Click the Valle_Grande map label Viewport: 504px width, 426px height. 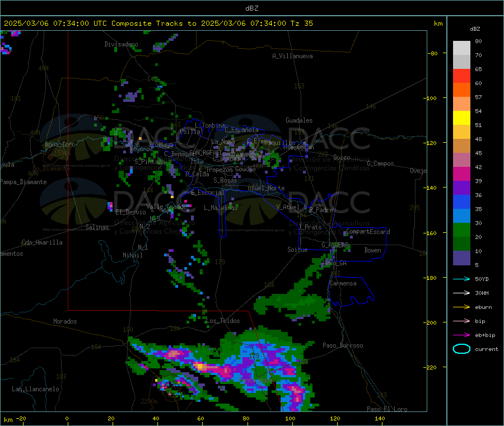166,207
